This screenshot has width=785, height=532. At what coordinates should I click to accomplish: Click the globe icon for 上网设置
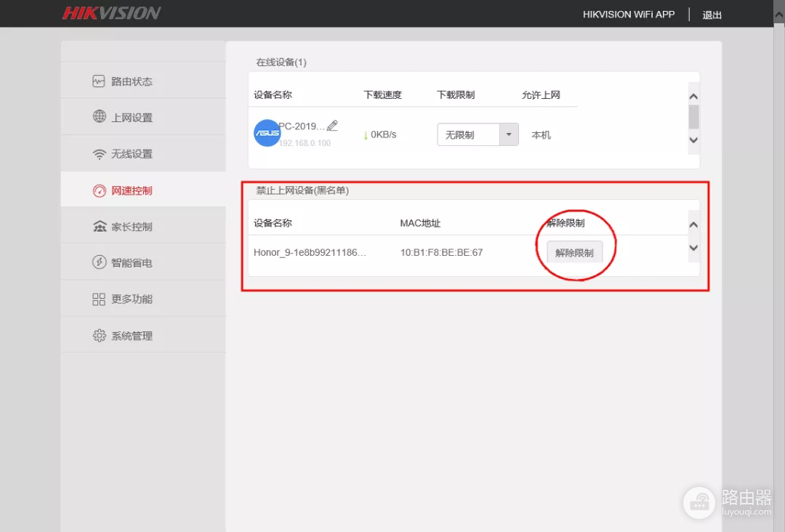[100, 116]
